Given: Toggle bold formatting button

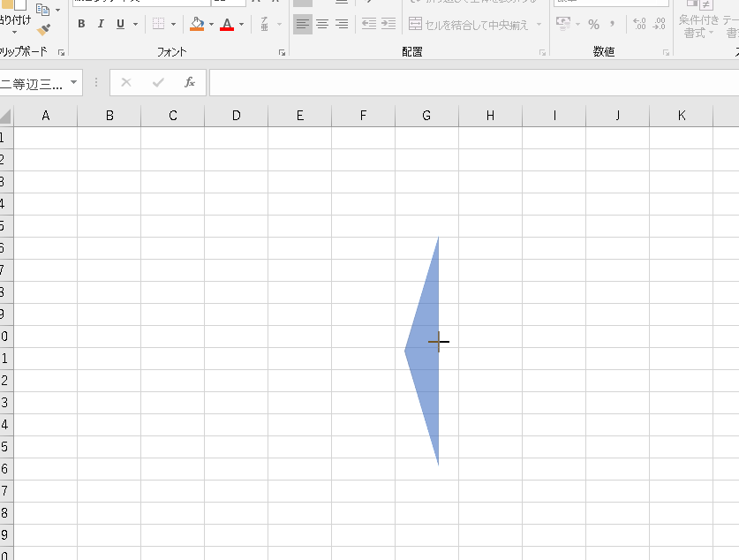Looking at the screenshot, I should click(81, 24).
